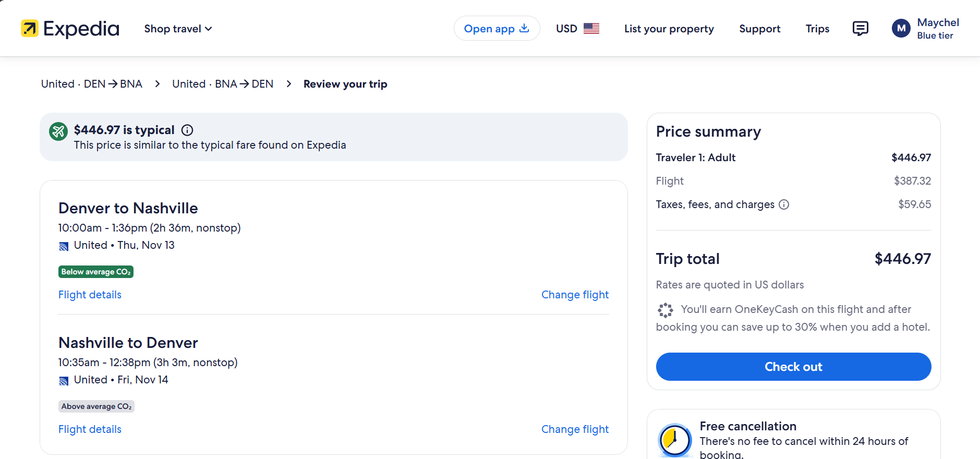The height and width of the screenshot is (459, 980).
Task: Change flight for Nashville to Denver
Action: click(575, 429)
